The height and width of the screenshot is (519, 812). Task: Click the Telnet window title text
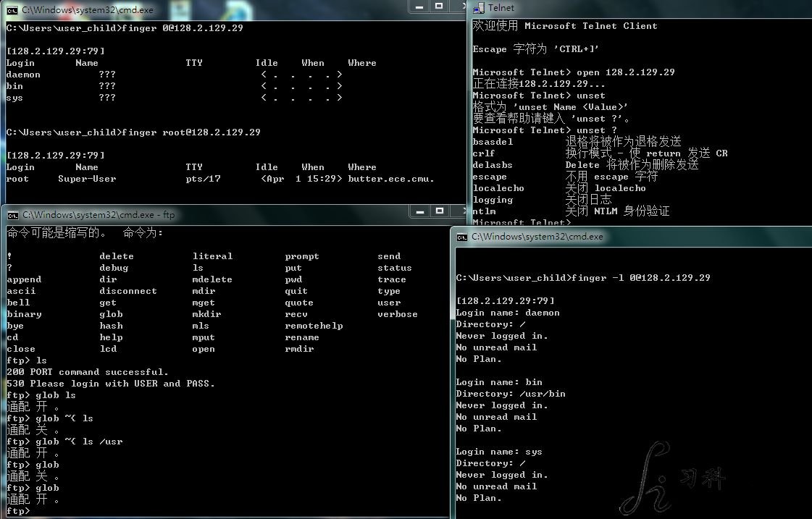(x=501, y=8)
